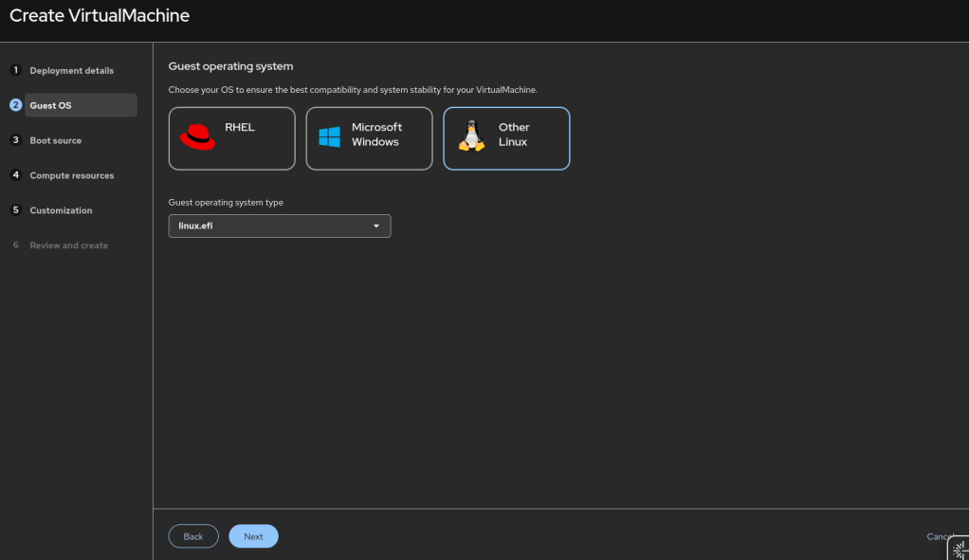
Task: Choose the Microsoft Windows tile
Action: pos(369,138)
